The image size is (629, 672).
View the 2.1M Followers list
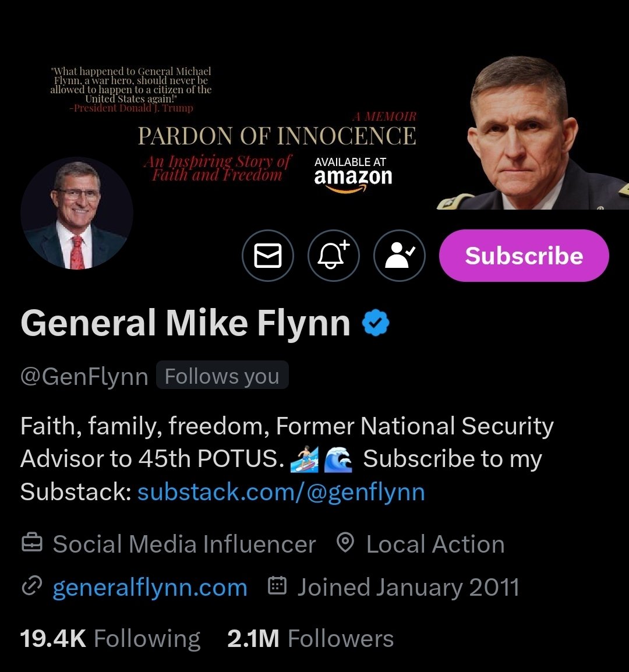[x=310, y=639]
